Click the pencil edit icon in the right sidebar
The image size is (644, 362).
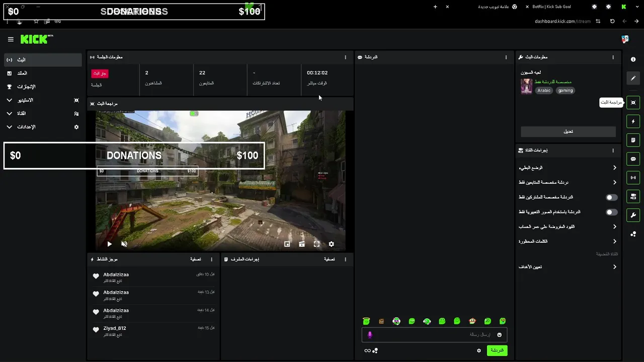633,78
